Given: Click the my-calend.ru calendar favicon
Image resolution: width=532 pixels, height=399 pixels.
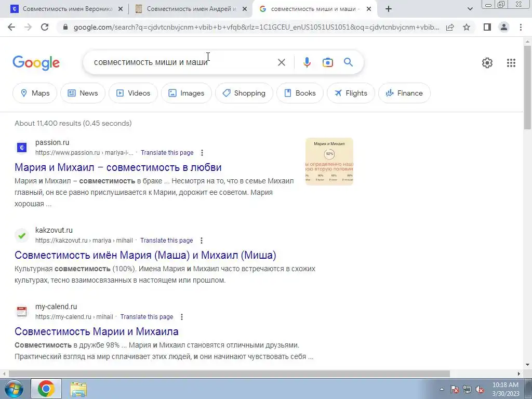Looking at the screenshot, I should coord(22,312).
